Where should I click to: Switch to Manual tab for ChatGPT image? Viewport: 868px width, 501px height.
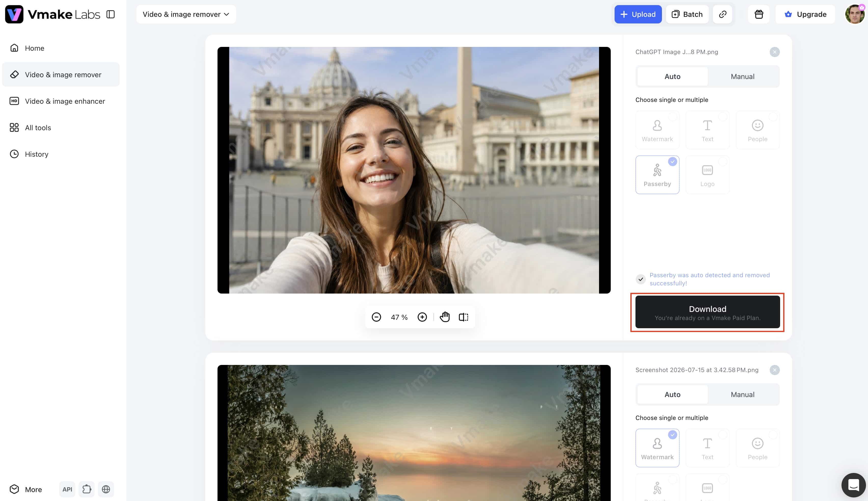click(742, 76)
